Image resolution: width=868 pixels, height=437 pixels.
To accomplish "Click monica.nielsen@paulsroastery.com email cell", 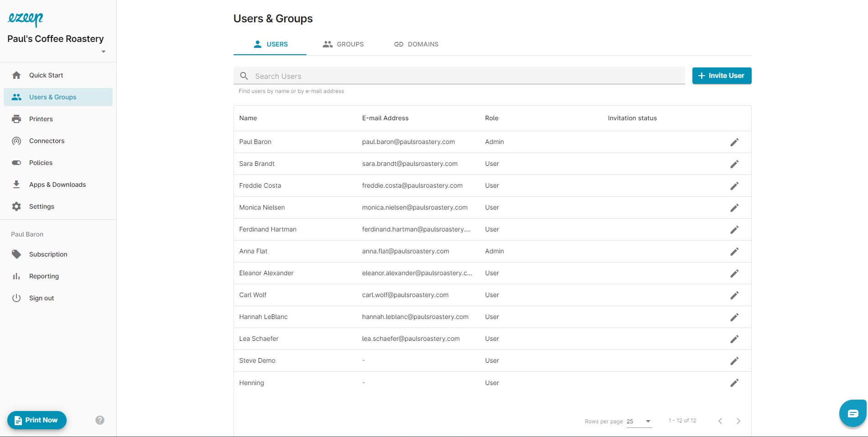I will coord(415,207).
